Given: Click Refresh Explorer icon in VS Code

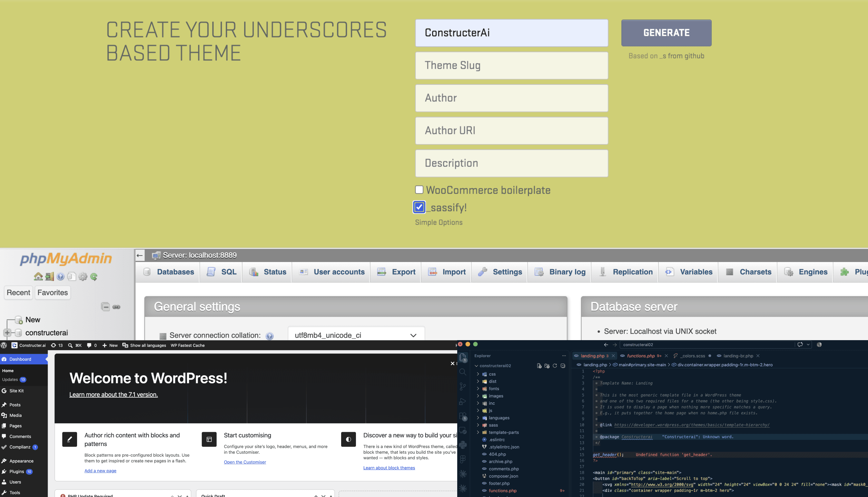Looking at the screenshot, I should [x=555, y=366].
